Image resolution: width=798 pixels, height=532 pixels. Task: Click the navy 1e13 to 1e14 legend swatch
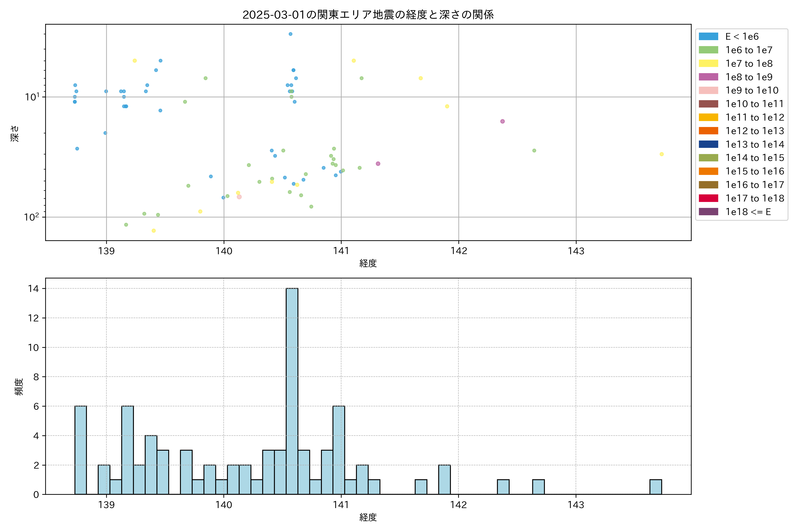pyautogui.click(x=708, y=144)
